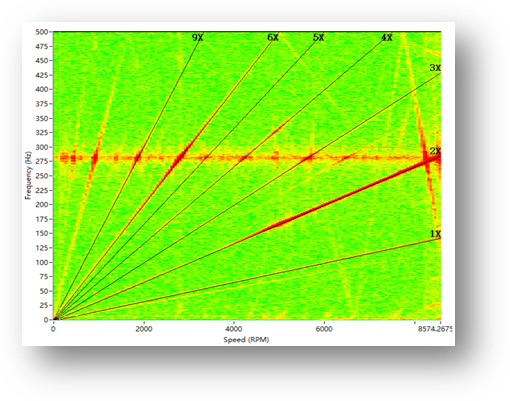Click the 275 Hz tick label
Screen dimensions: 510x401
coord(42,161)
